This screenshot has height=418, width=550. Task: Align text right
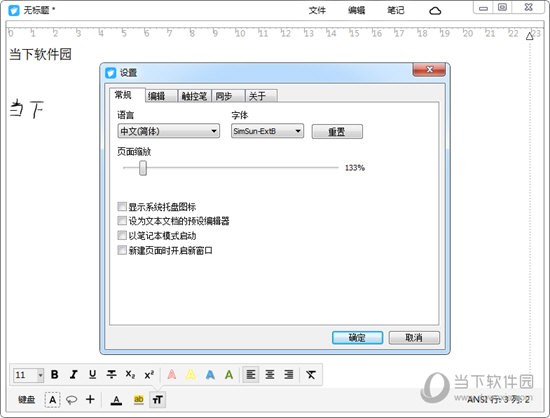click(289, 375)
